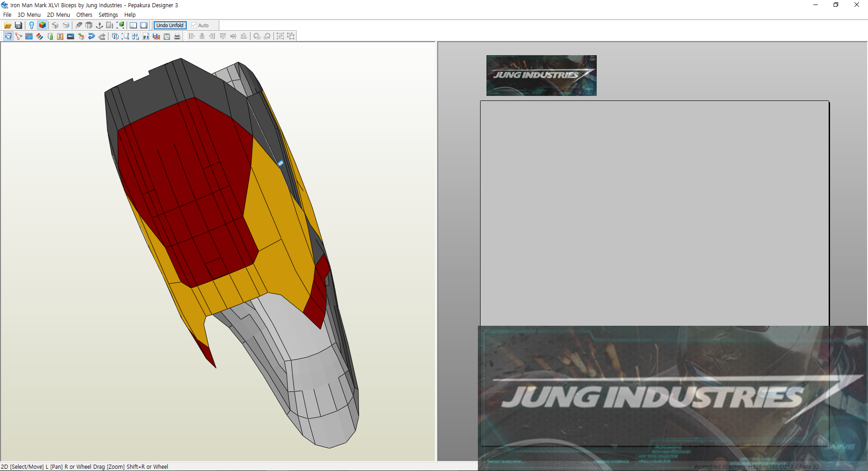Open the Others menu
868x471 pixels.
[x=84, y=14]
